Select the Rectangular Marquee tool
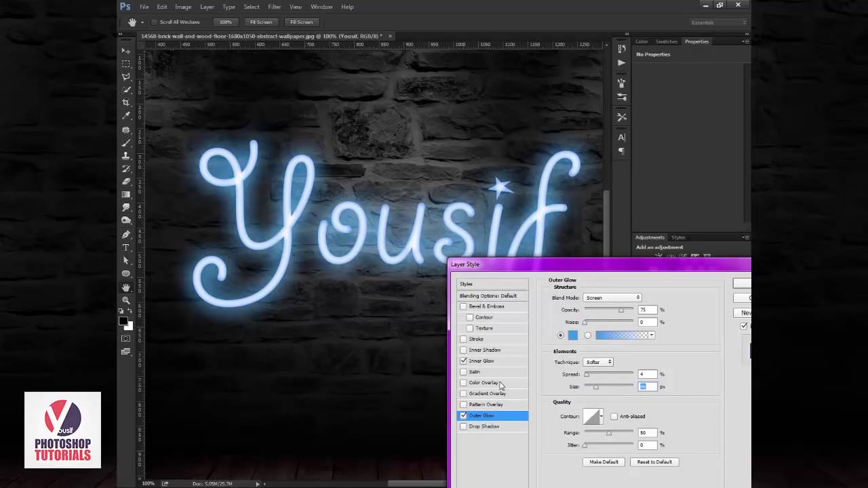868x488 pixels. pyautogui.click(x=126, y=64)
